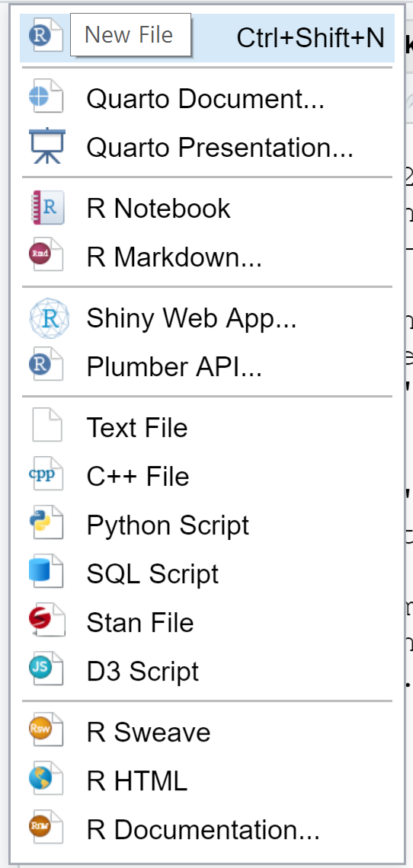The width and height of the screenshot is (413, 868).
Task: Select R Sweave from the menu
Action: tap(206, 732)
